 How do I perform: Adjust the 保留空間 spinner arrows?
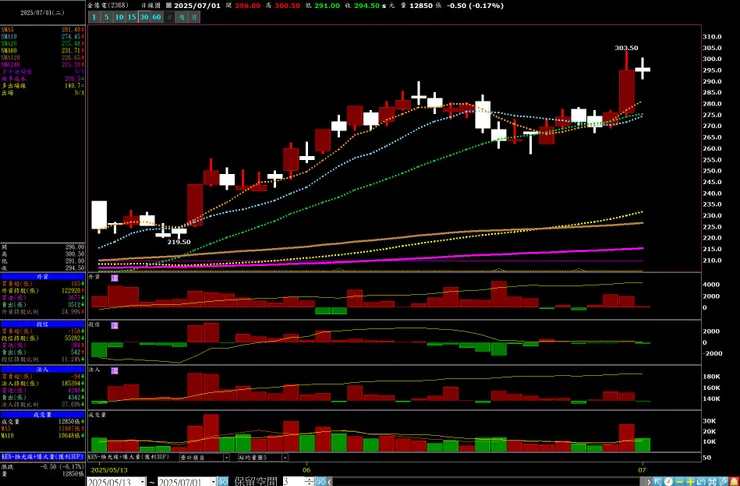310,481
